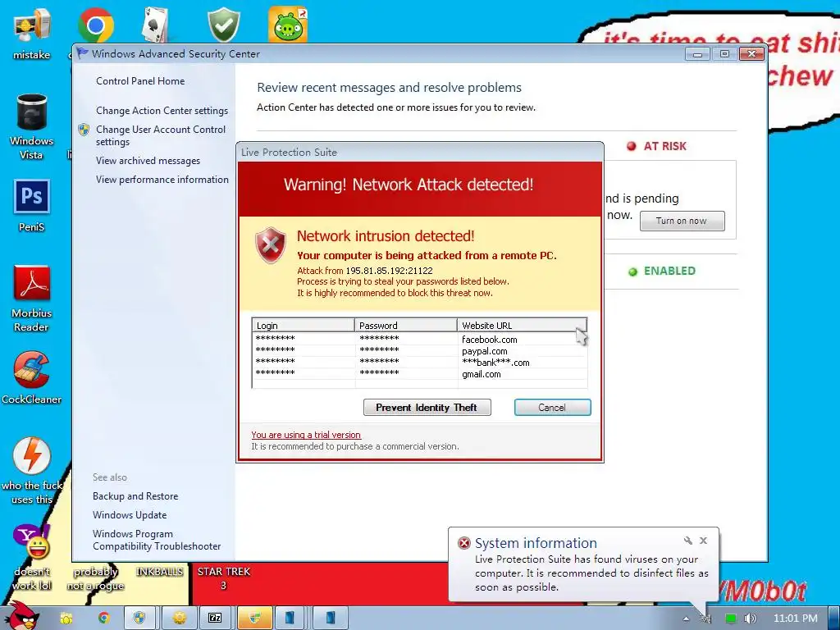The image size is (840, 630).
Task: Click the System information error icon
Action: click(x=464, y=543)
